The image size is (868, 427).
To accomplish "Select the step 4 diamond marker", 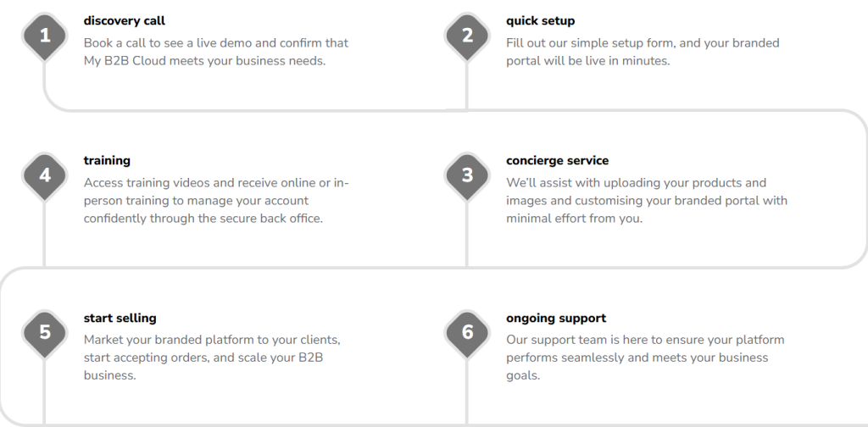I will pos(44,175).
